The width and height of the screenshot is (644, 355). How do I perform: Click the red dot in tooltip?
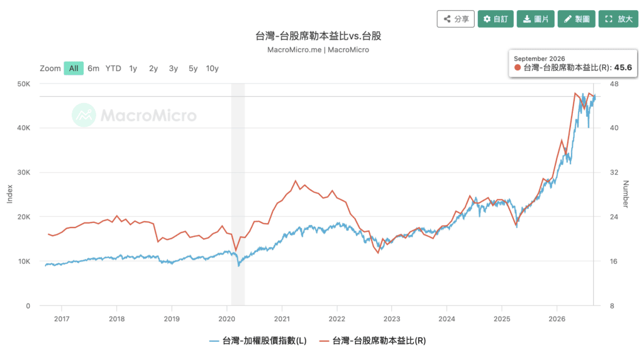pos(518,68)
